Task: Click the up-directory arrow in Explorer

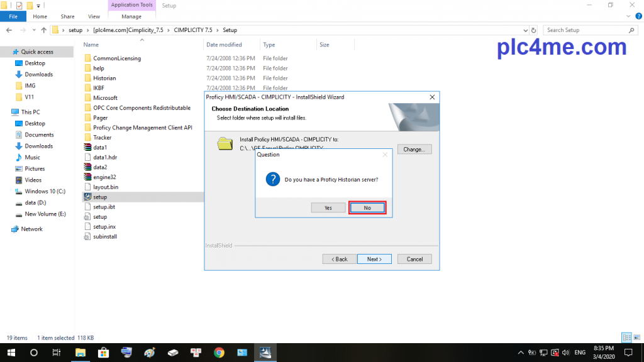Action: coord(43,30)
